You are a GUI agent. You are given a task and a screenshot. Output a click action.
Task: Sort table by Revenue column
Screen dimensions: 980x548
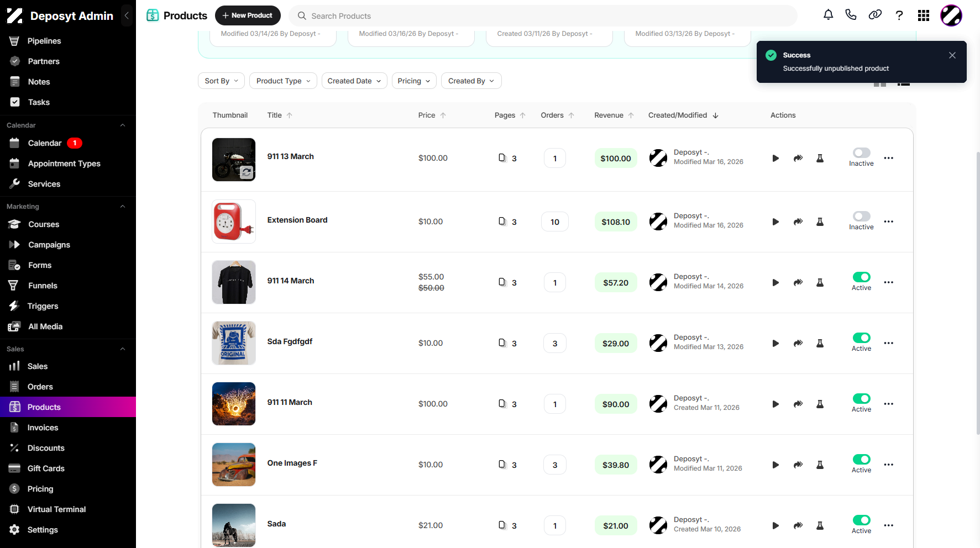(x=614, y=115)
